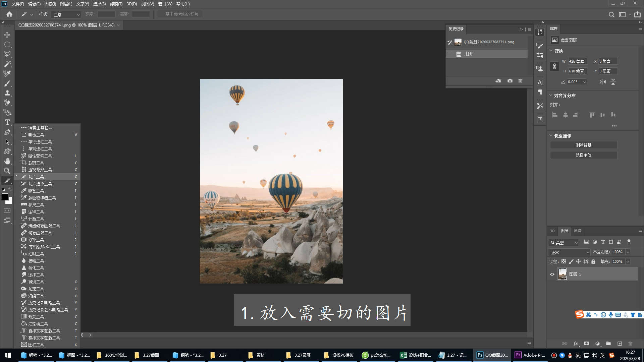Viewport: 644px width, 362px height.
Task: Click 图层 1 layer thumbnail
Action: click(562, 274)
